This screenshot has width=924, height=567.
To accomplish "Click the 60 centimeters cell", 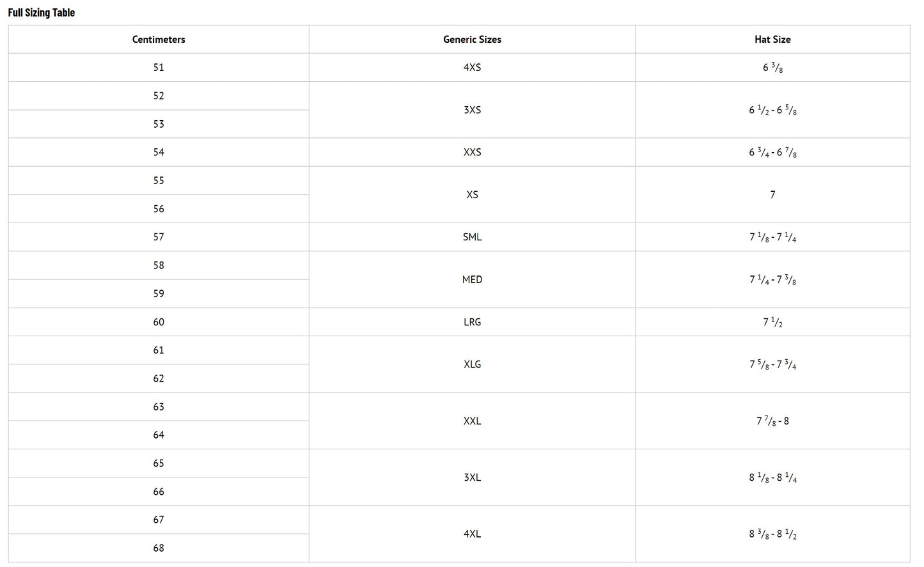I will (159, 322).
